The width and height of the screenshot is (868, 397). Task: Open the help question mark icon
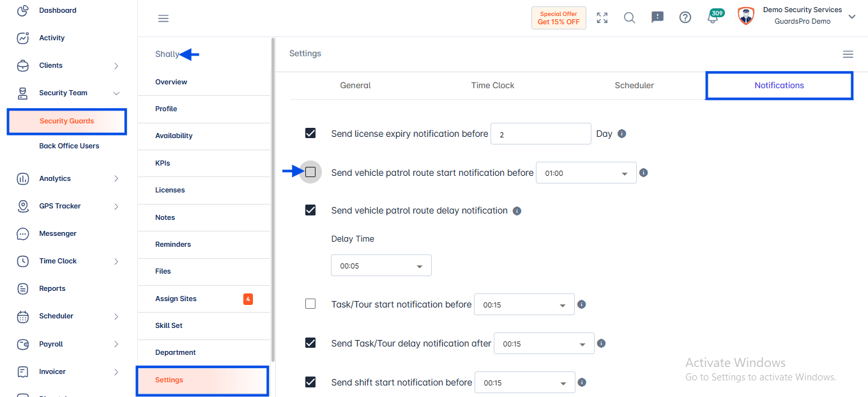pos(685,18)
